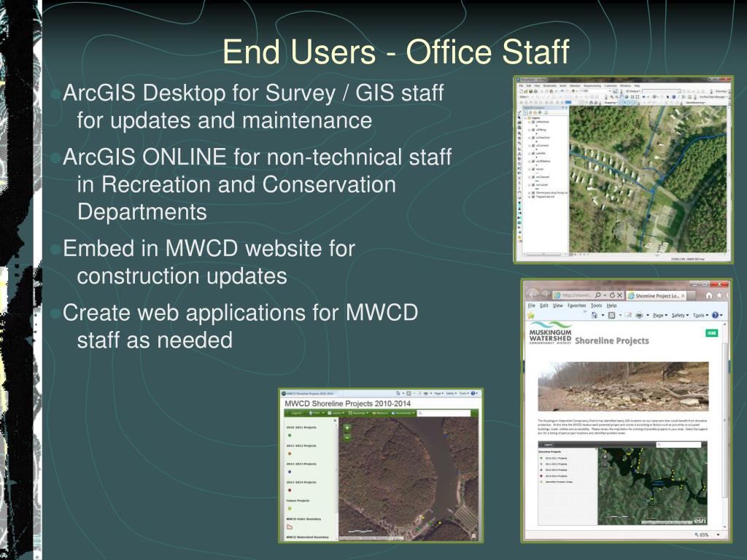The image size is (747, 560).
Task: Click the Measure tool in the green toolbar
Action: pyautogui.click(x=381, y=413)
